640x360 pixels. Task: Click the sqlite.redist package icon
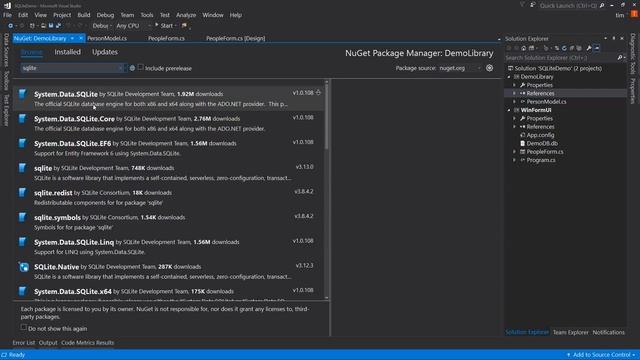point(23,193)
